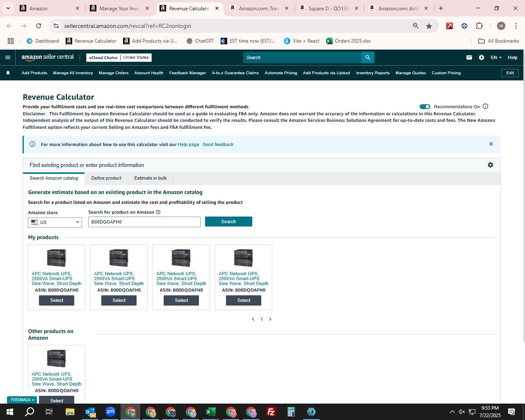Open Outlook from the taskbar

(x=90, y=412)
